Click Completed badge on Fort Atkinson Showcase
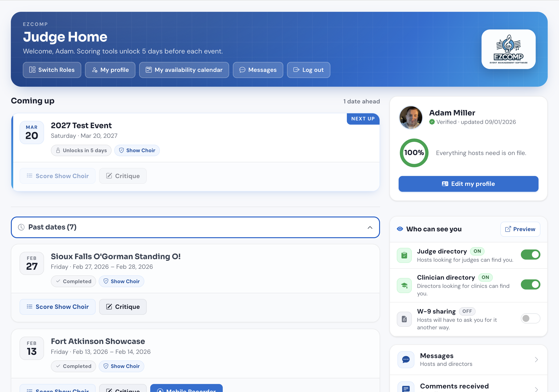The height and width of the screenshot is (392, 559). click(73, 366)
